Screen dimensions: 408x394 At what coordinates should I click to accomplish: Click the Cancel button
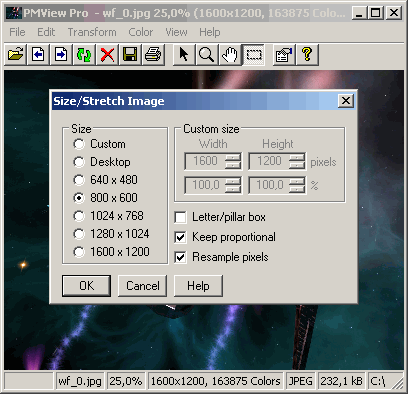[143, 286]
